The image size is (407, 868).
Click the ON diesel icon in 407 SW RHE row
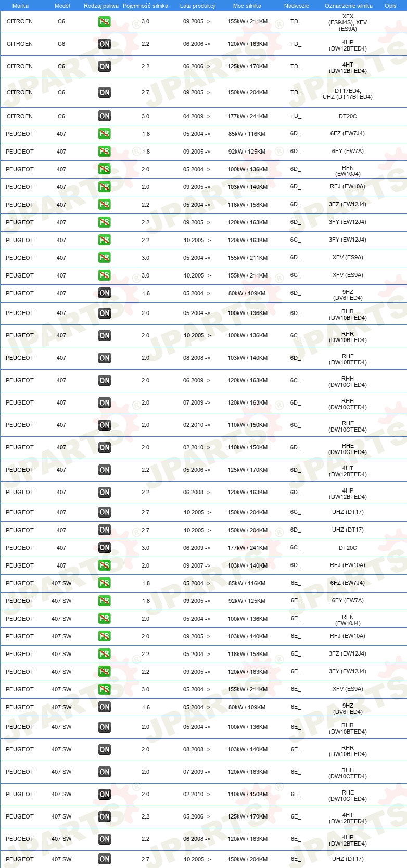[x=105, y=795]
